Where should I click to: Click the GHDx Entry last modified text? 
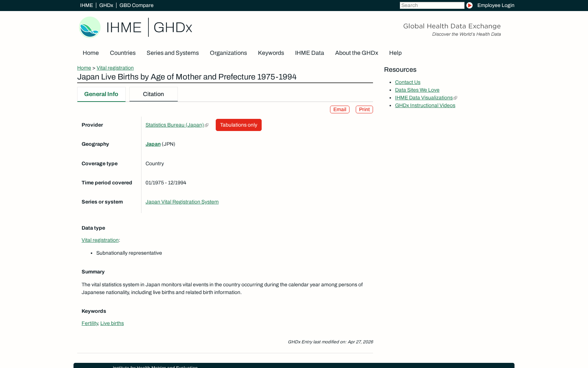[x=330, y=342]
